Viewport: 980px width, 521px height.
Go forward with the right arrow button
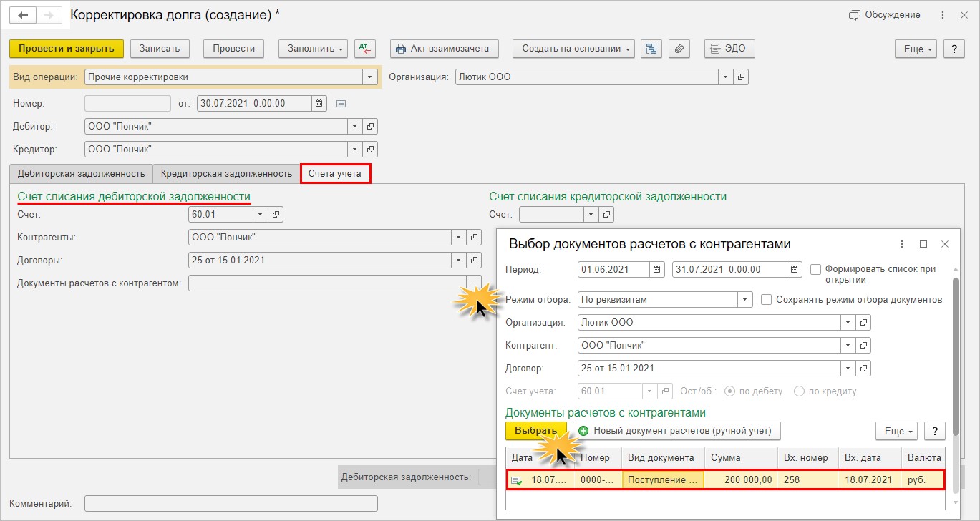[x=49, y=14]
